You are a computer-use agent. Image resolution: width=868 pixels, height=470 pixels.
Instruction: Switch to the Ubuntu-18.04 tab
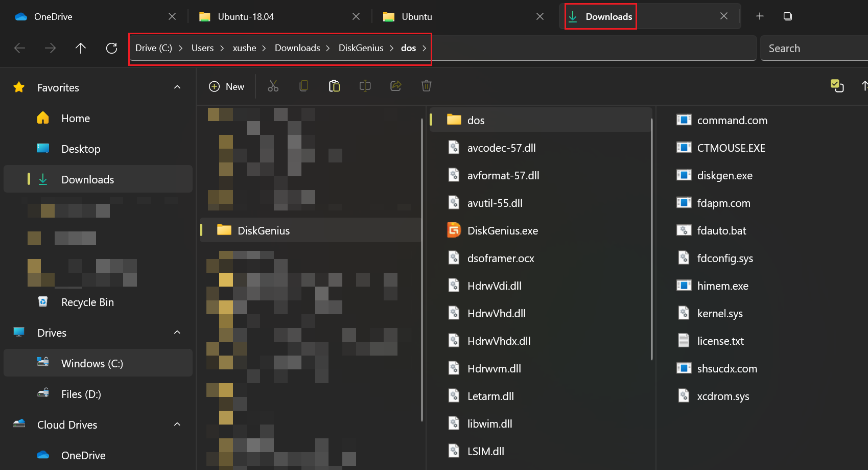coord(279,16)
